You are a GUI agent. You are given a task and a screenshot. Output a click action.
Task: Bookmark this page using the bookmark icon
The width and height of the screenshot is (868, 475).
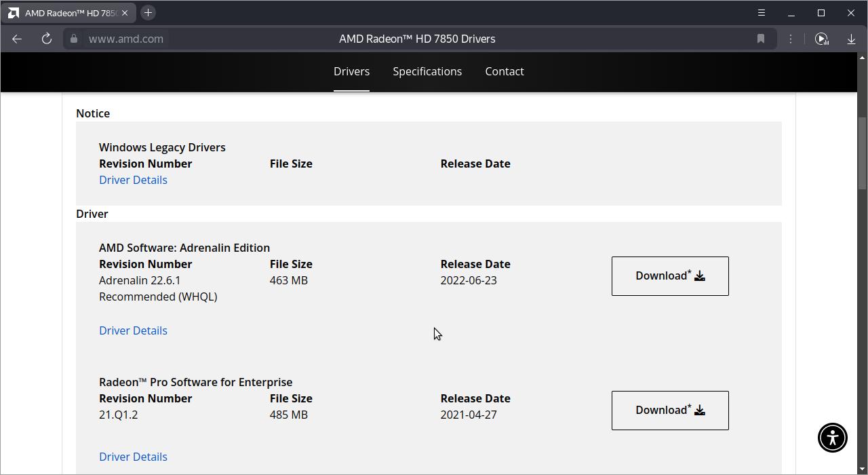pyautogui.click(x=761, y=39)
